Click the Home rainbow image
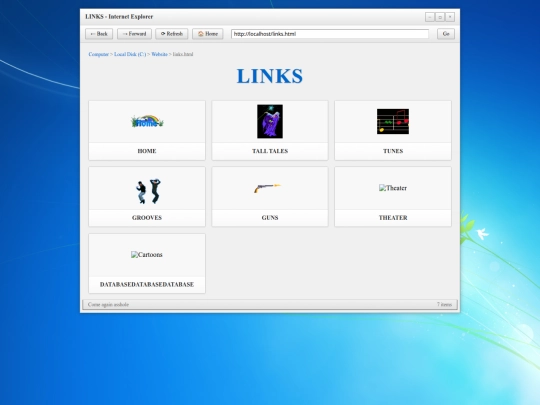Screen dimensions: 540x405 147,122
